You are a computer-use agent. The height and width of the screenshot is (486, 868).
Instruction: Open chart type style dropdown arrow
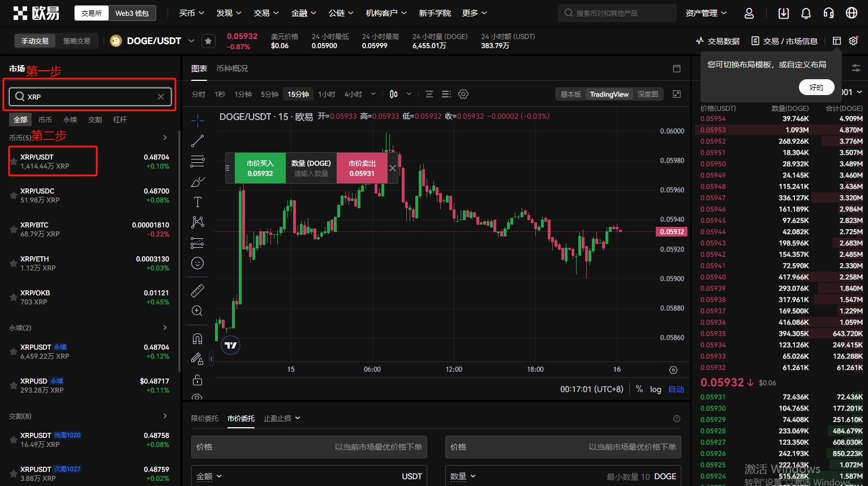click(x=409, y=94)
